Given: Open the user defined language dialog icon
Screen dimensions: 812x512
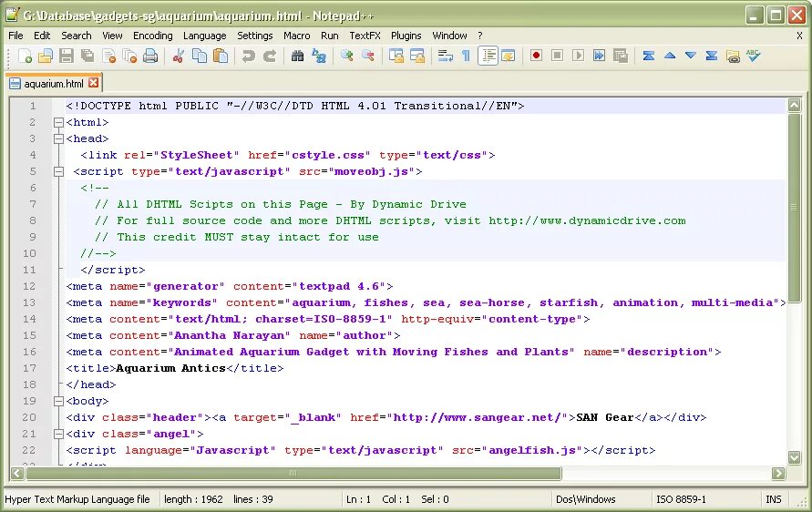Looking at the screenshot, I should (x=509, y=56).
